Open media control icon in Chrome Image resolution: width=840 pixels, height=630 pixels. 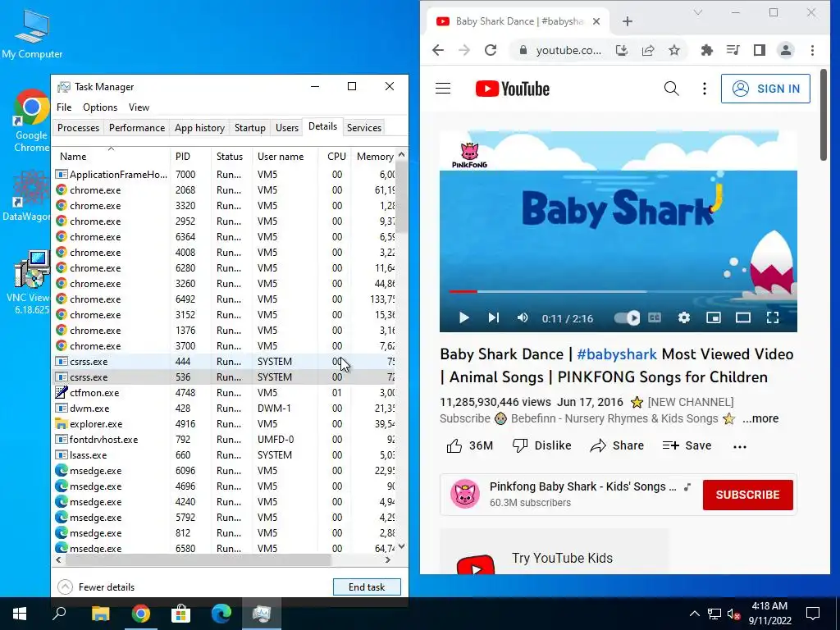pos(733,50)
